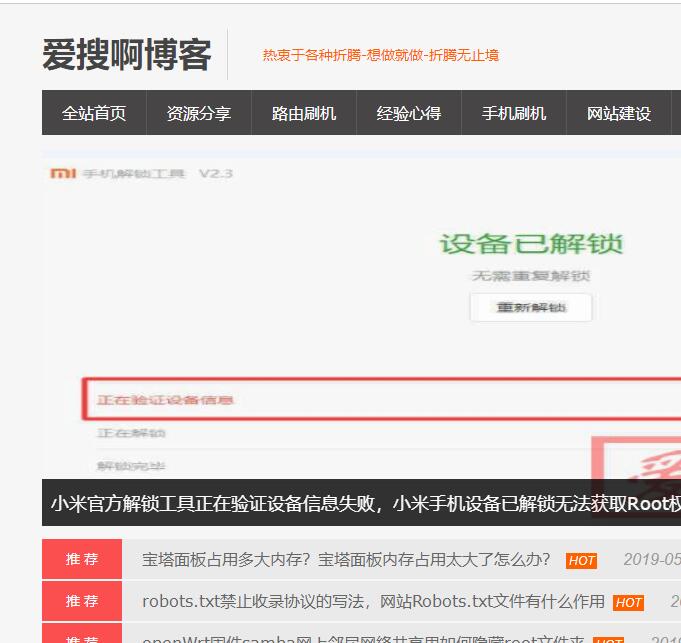Image resolution: width=681 pixels, height=643 pixels.
Task: Click the 推荐 tag beside the 宝塔面板 article
Action: 82,559
